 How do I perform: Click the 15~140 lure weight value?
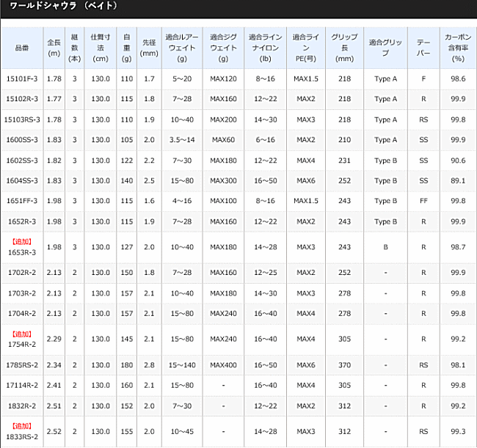(182, 365)
